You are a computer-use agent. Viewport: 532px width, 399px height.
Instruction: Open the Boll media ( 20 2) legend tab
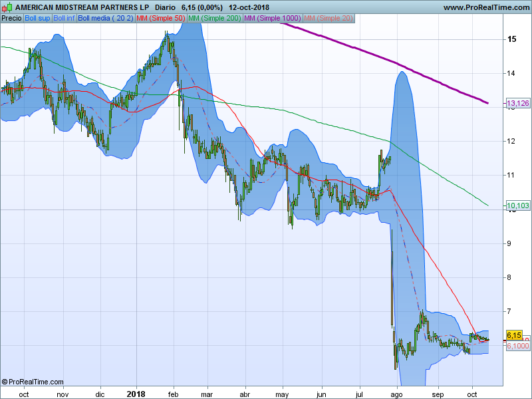pyautogui.click(x=106, y=19)
